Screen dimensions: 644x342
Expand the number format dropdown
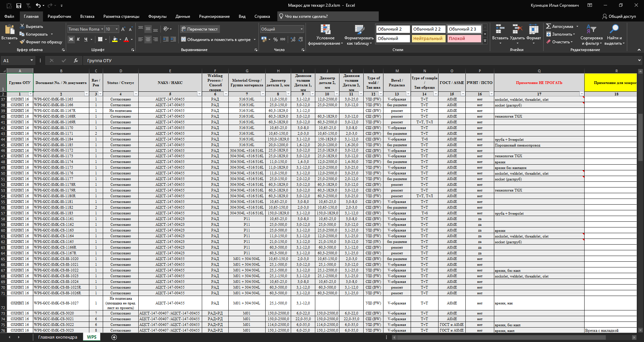301,29
